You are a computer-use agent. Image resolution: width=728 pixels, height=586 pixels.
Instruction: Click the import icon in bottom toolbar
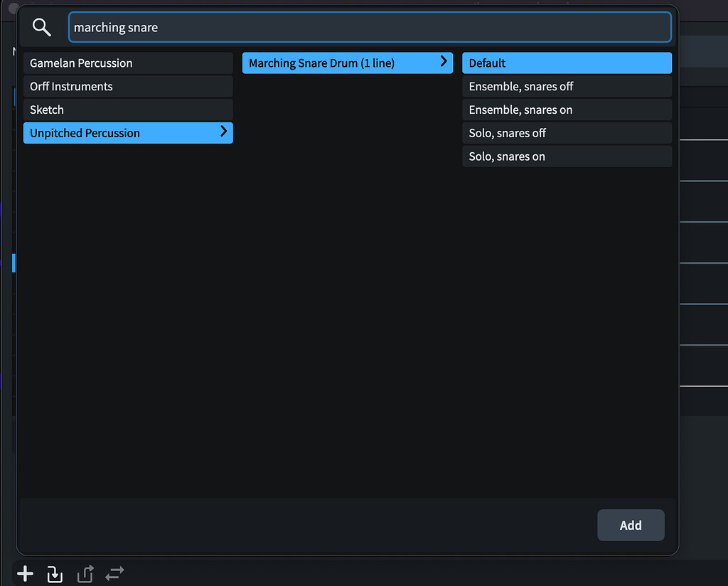(55, 574)
